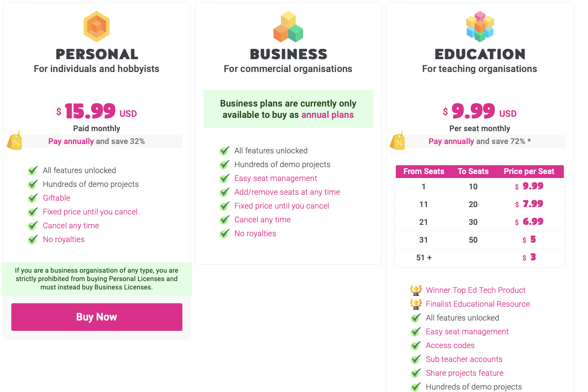
Task: Click the Sub teacher accounts link
Action: (x=464, y=359)
